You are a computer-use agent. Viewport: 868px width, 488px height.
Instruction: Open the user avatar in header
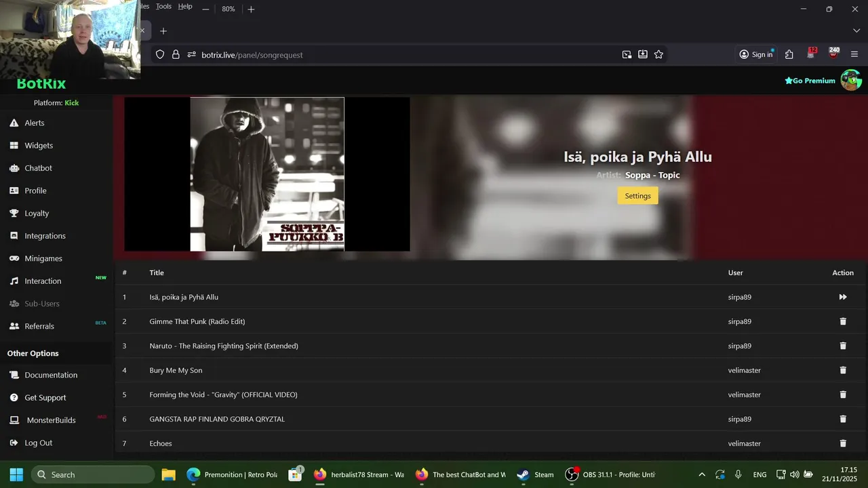(x=851, y=80)
